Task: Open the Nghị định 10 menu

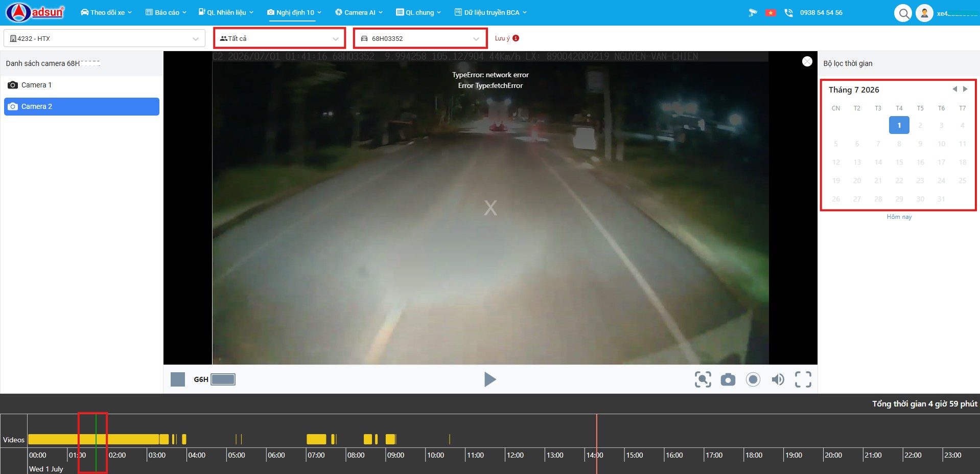Action: tap(294, 12)
